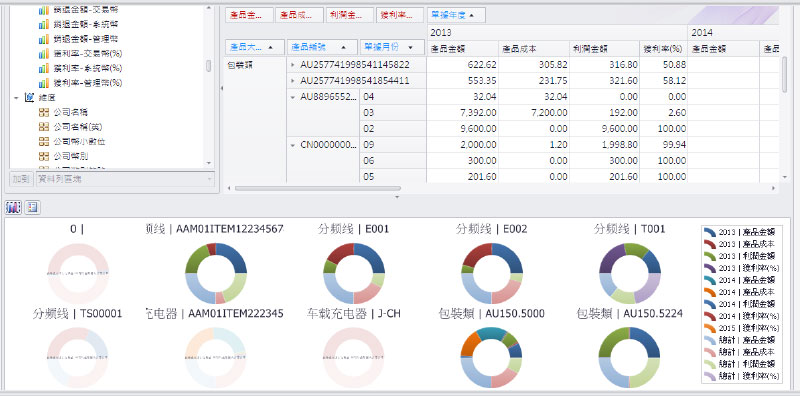This screenshot has height=396, width=800.
Task: Sort by the 產品編號 row field
Action: [x=322, y=47]
